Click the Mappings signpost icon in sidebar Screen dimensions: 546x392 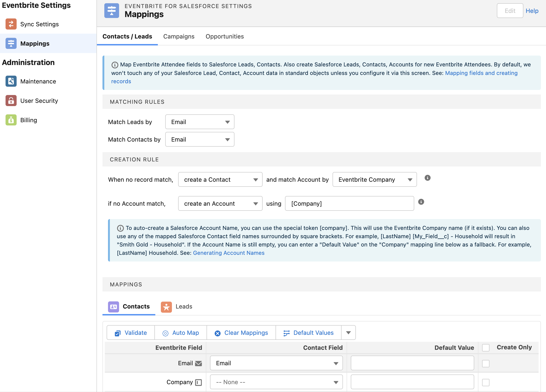point(11,43)
